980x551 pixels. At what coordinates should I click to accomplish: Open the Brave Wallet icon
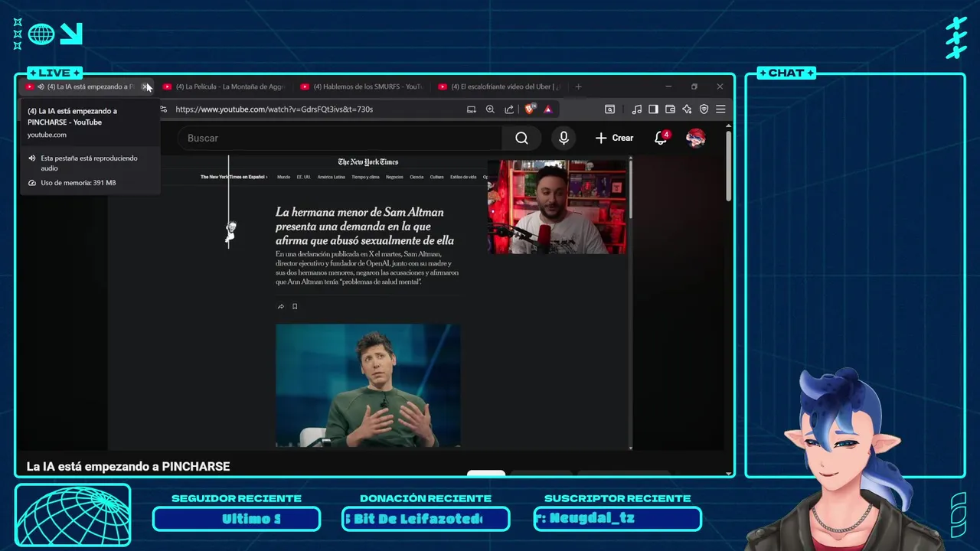(x=670, y=109)
